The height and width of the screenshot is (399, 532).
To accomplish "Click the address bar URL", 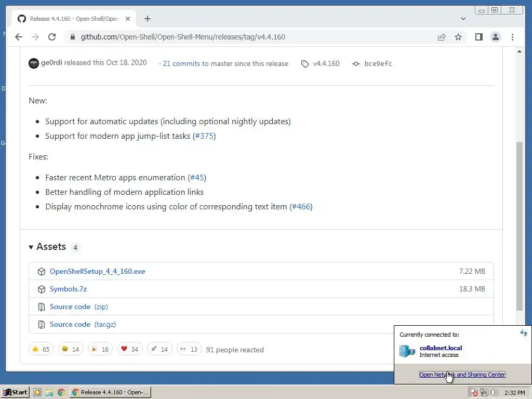I will [183, 37].
